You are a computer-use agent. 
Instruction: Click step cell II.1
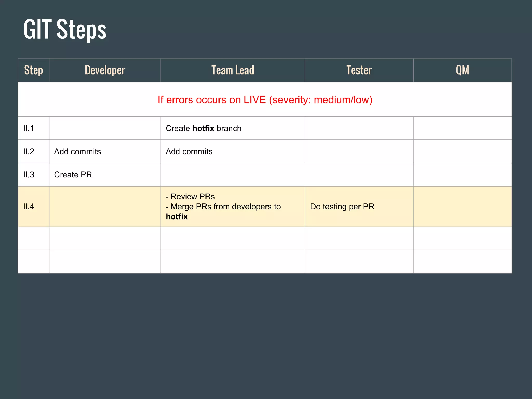pos(34,128)
